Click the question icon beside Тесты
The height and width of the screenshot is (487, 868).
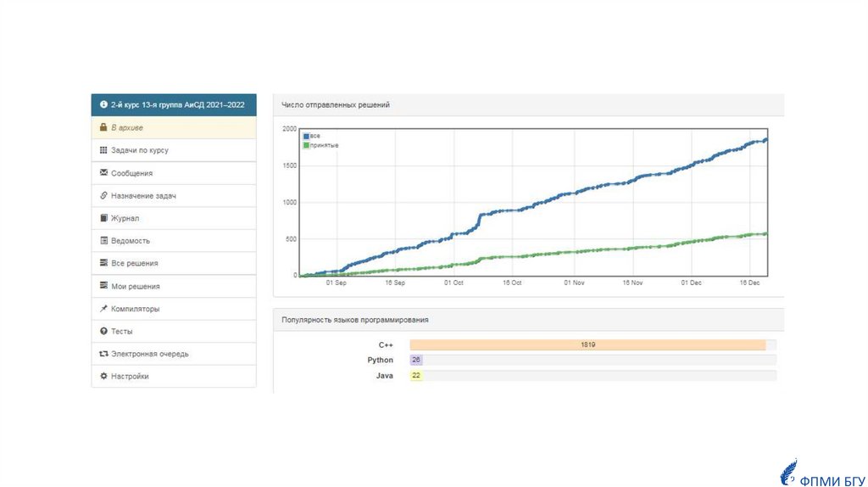(x=103, y=331)
